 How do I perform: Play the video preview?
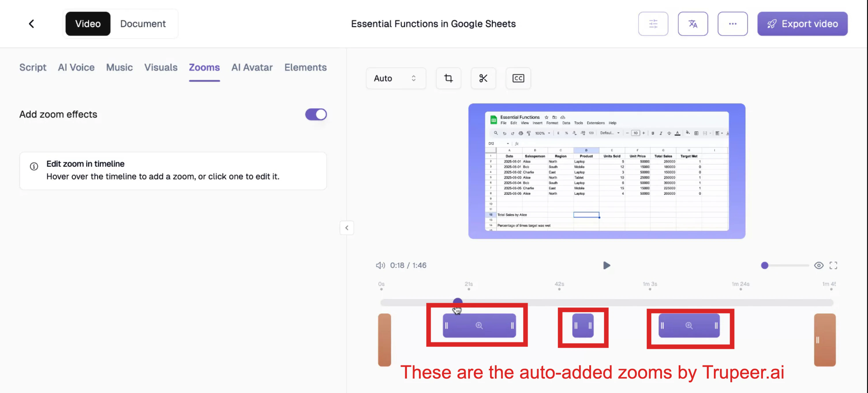click(607, 265)
